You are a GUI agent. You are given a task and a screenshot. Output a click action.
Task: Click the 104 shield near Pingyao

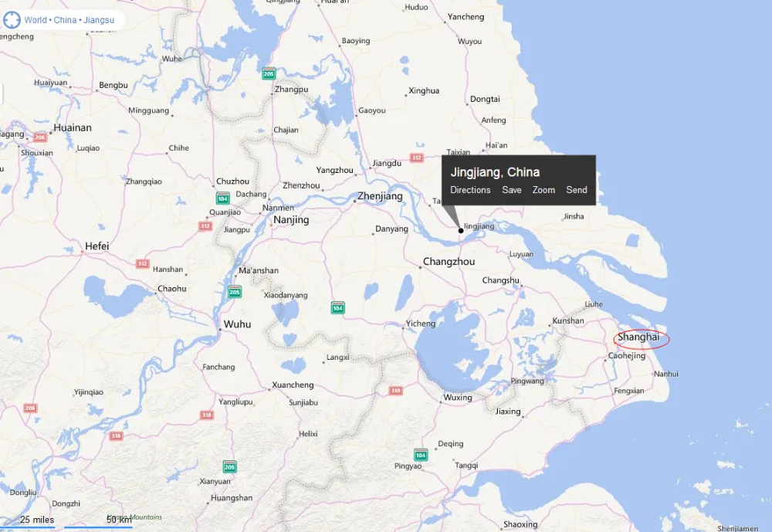point(421,455)
